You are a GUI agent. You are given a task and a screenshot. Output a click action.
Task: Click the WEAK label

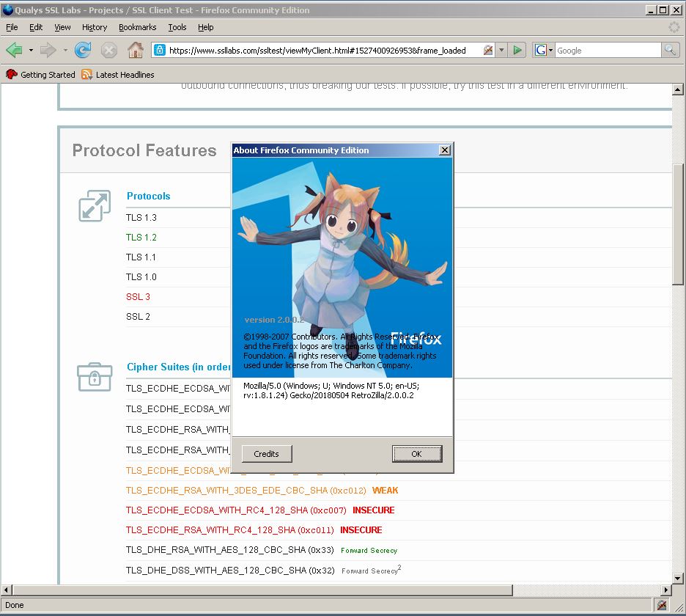tap(385, 491)
